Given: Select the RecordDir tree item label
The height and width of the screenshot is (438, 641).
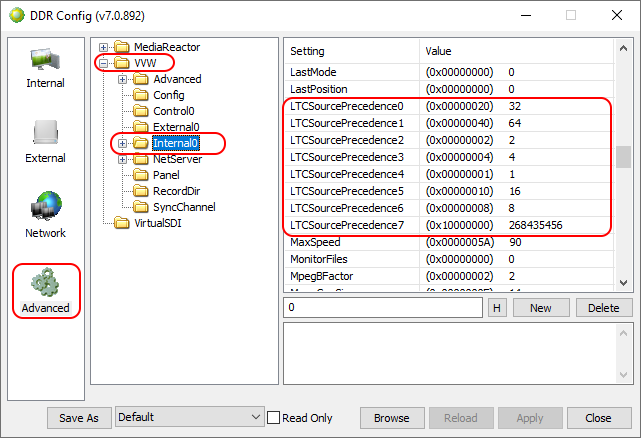Looking at the screenshot, I should [x=177, y=191].
